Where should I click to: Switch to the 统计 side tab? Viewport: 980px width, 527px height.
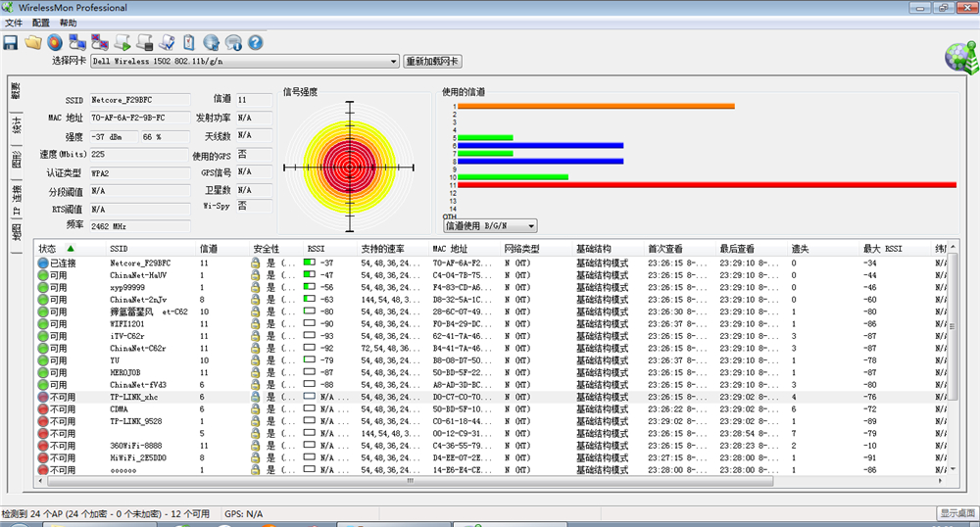point(16,125)
